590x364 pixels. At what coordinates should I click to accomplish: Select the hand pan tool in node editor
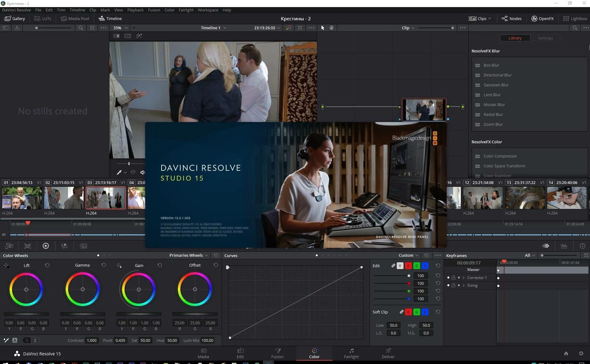[x=331, y=28]
